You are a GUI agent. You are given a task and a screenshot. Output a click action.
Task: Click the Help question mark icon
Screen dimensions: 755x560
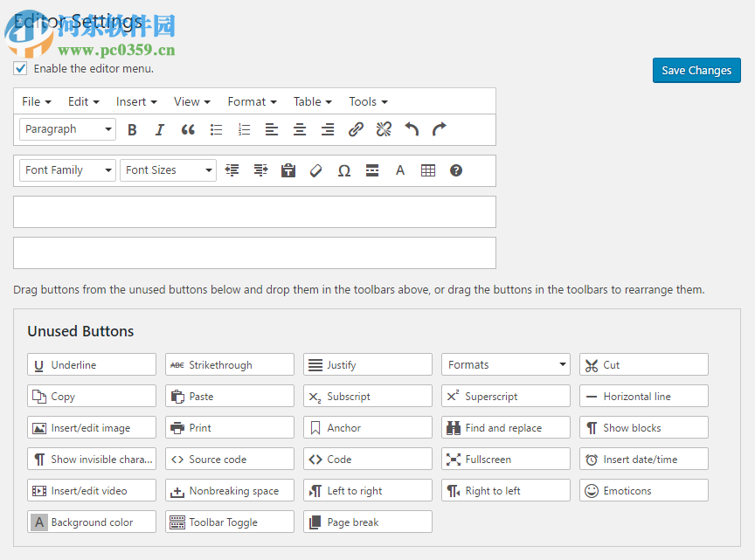click(456, 170)
